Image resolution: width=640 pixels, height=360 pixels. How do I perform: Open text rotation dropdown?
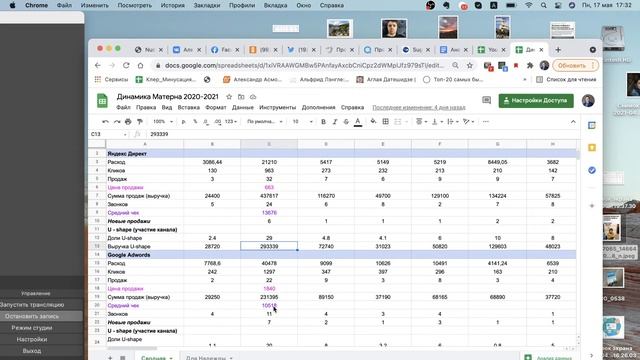468,122
